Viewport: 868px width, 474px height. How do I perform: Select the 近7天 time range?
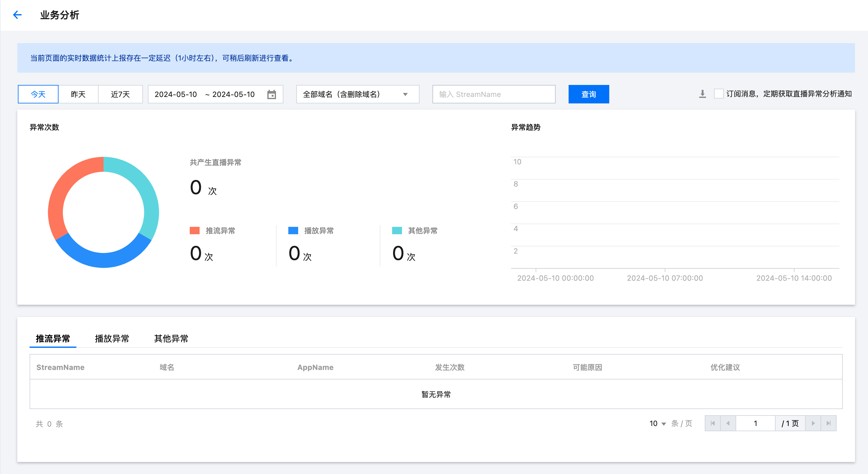click(120, 94)
